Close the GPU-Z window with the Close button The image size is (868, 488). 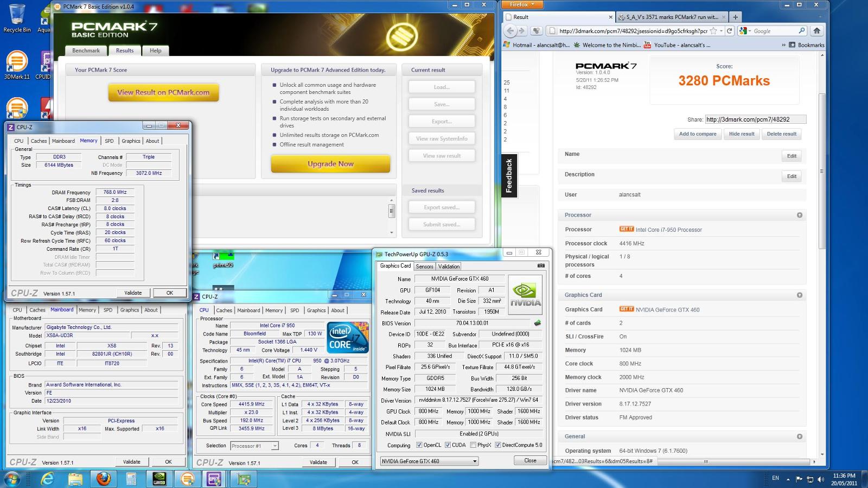[530, 460]
